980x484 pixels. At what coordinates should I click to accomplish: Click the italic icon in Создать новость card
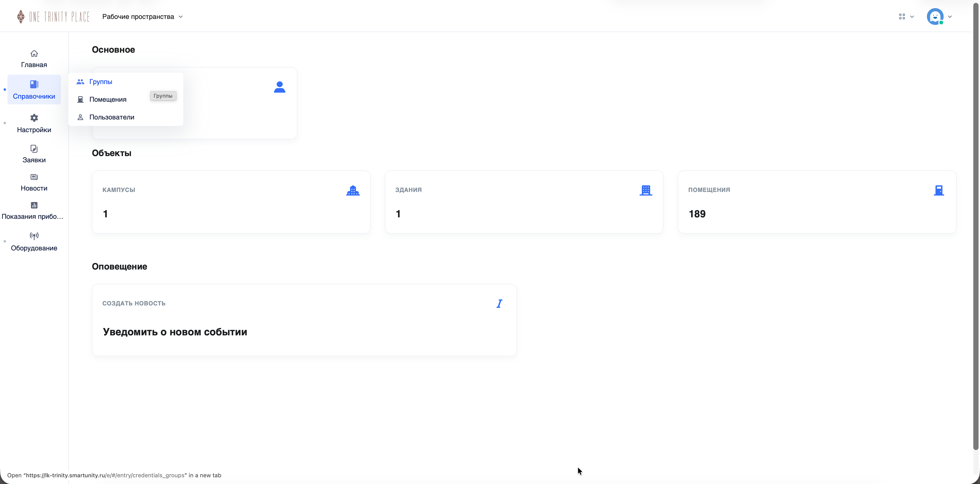[499, 304]
